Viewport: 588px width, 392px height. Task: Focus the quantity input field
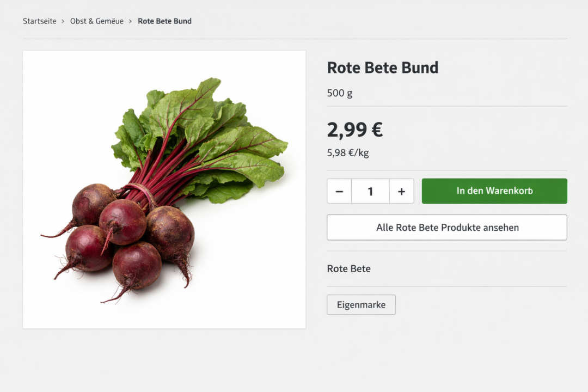coord(370,191)
